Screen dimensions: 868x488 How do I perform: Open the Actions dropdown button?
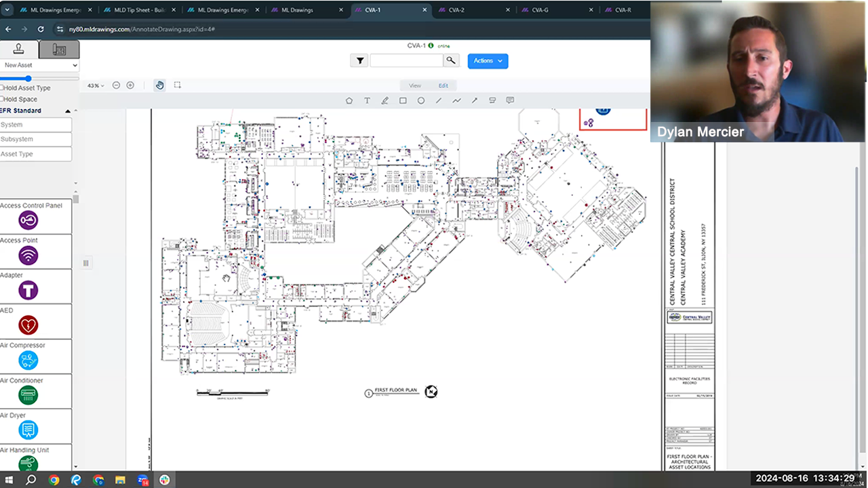pyautogui.click(x=488, y=60)
